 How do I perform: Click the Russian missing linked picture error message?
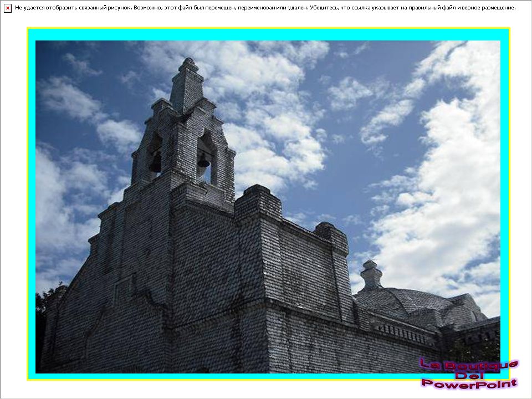(x=265, y=8)
